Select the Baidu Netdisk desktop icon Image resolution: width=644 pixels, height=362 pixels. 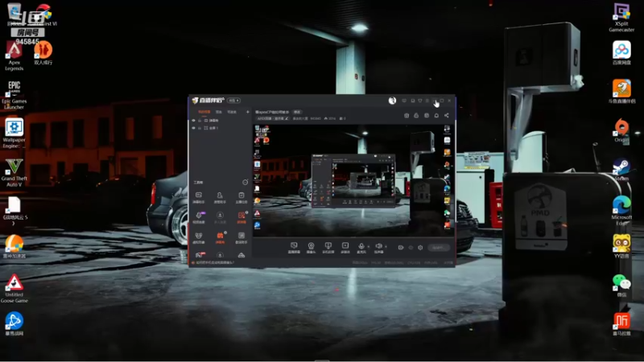pos(621,53)
